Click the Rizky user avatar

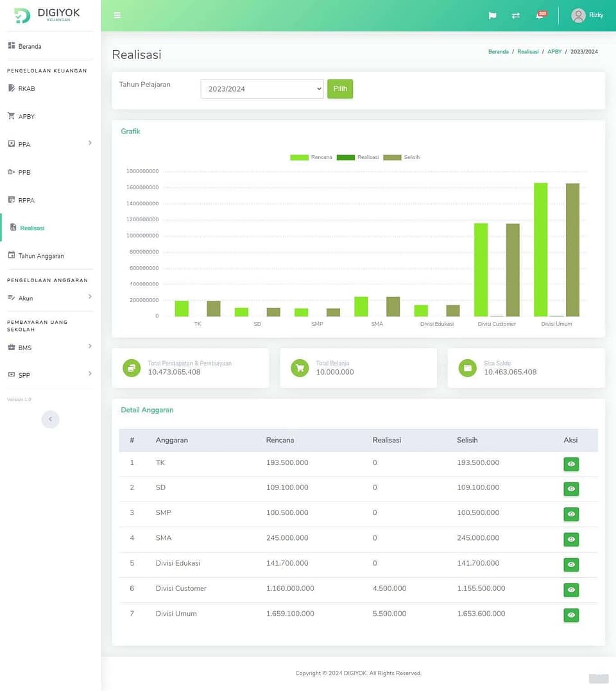click(578, 15)
